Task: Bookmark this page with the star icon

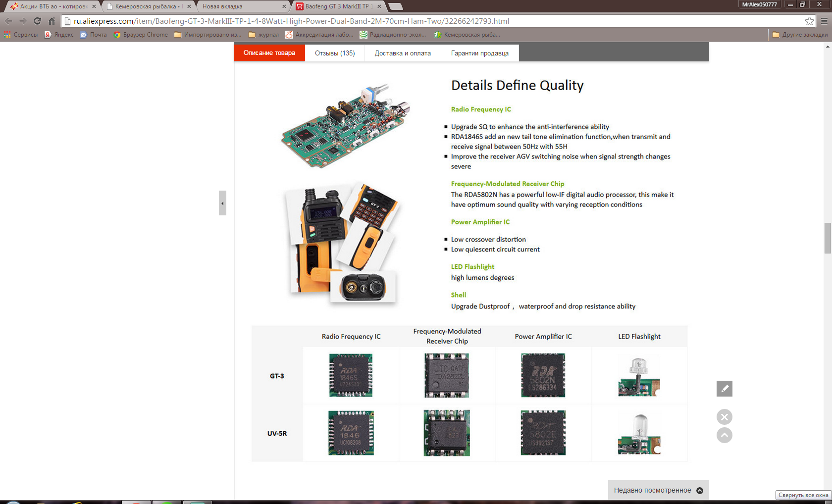Action: point(809,21)
